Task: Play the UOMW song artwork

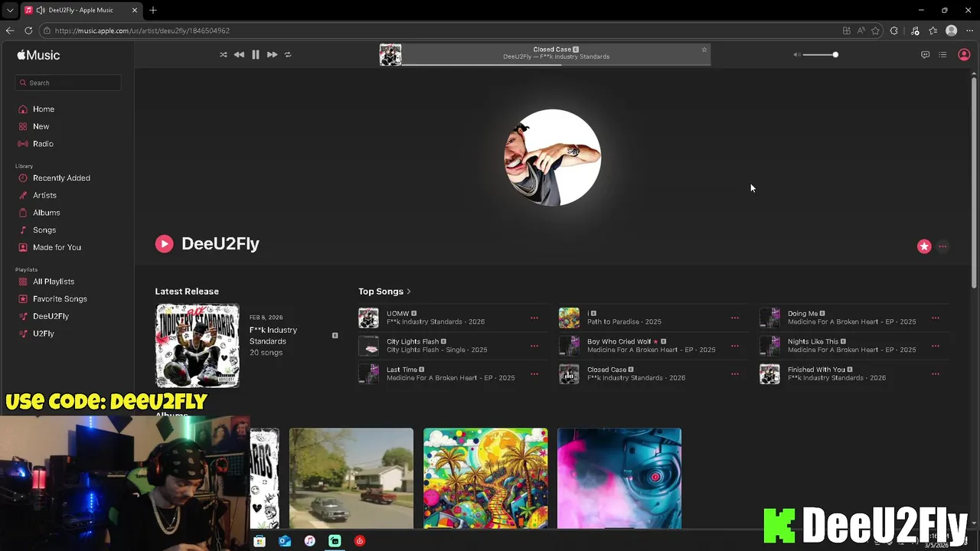Action: coord(368,318)
